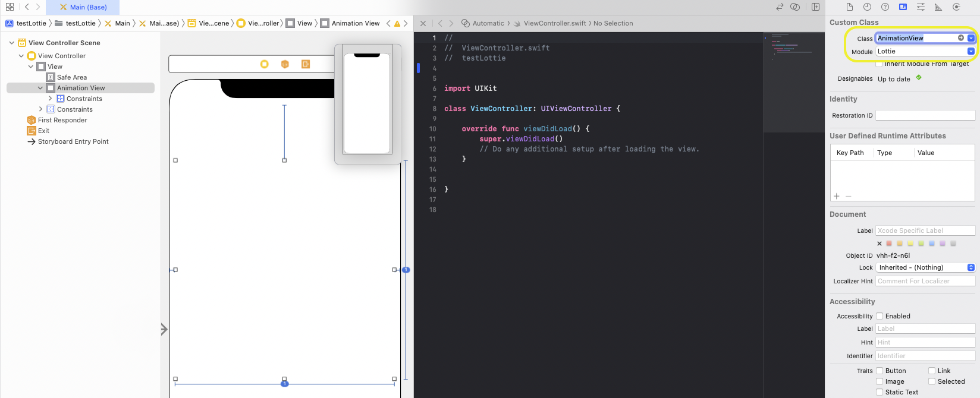Jump to previous issue arrow in jump bar
Image resolution: width=980 pixels, height=398 pixels.
point(388,23)
